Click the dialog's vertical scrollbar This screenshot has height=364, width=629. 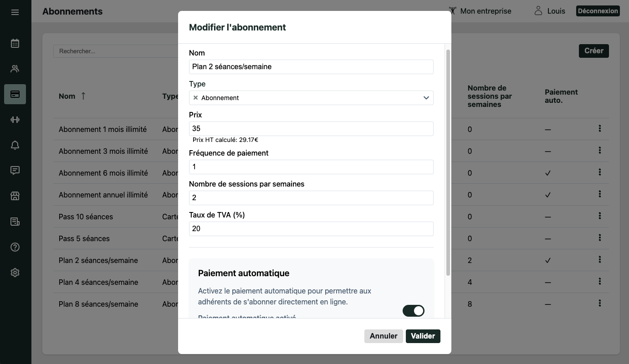pos(448,162)
